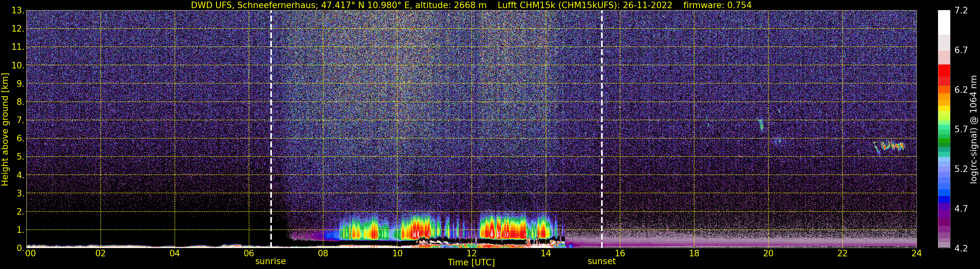Click the '4.7' colorbar value

point(961,208)
